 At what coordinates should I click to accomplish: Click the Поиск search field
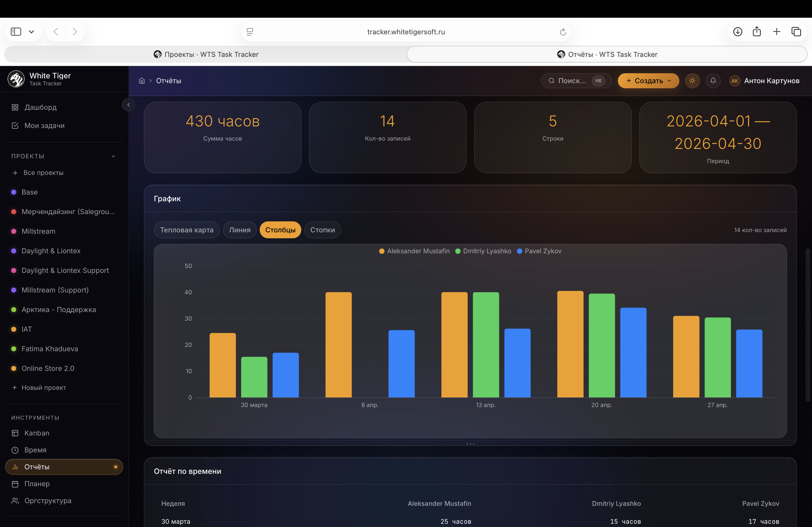576,81
